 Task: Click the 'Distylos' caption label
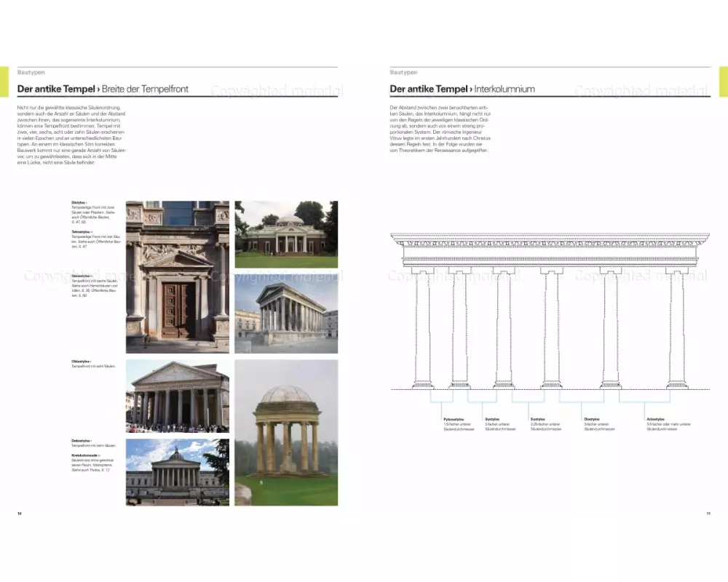[79, 202]
